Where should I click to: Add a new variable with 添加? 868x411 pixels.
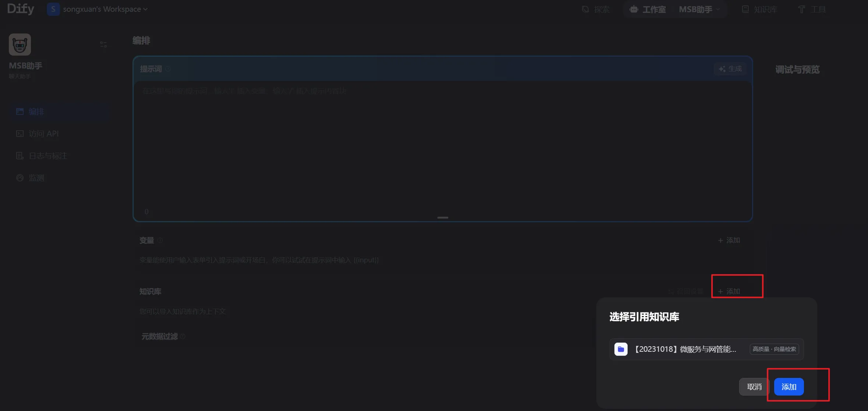[729, 240]
